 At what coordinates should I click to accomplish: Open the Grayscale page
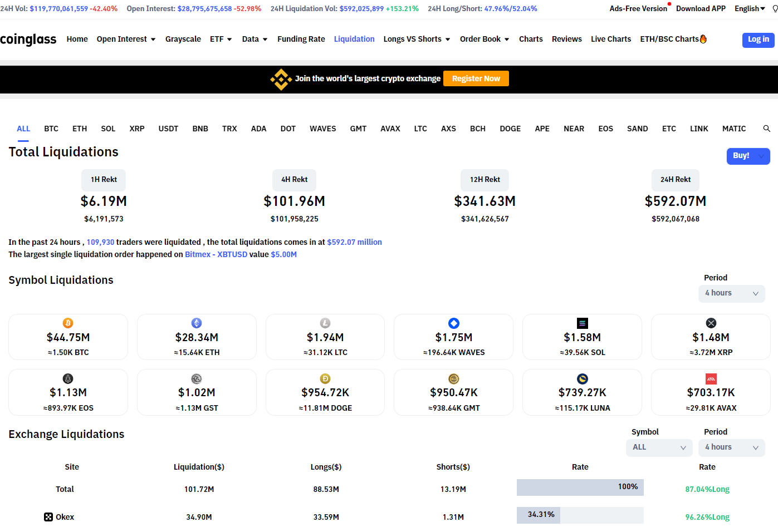point(183,39)
